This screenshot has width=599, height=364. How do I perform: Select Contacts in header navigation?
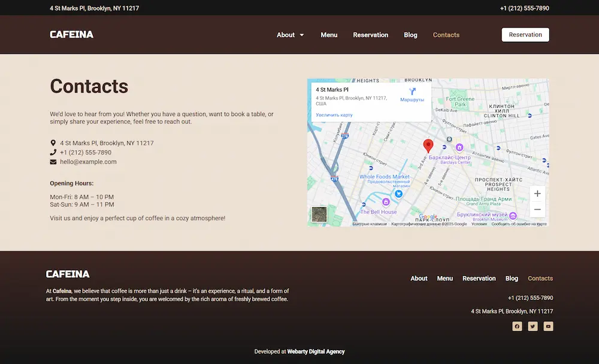[x=446, y=35]
